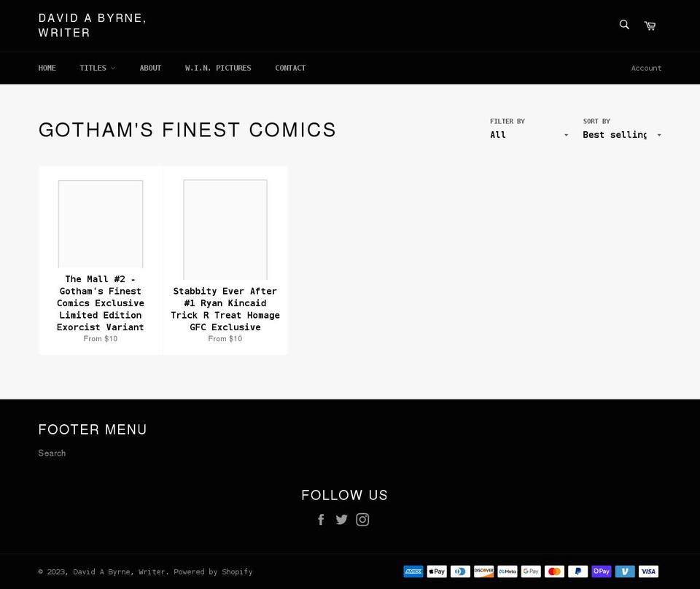700x589 pixels.
Task: Click the Shop Pay payment icon
Action: 602,572
